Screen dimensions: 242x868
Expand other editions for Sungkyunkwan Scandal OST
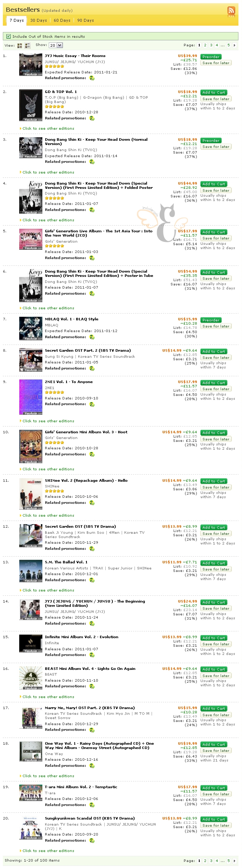48,851
